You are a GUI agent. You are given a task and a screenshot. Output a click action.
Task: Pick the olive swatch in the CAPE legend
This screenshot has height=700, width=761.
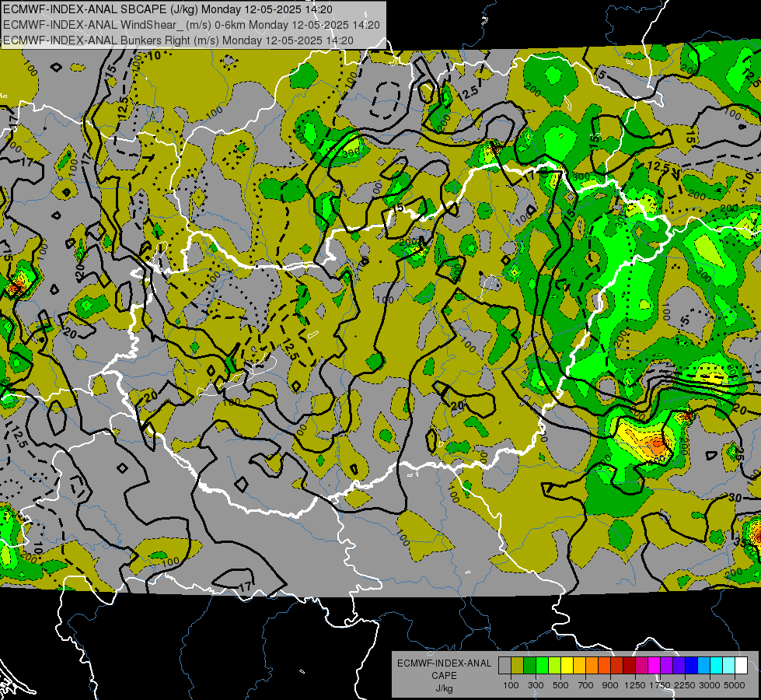point(518,666)
